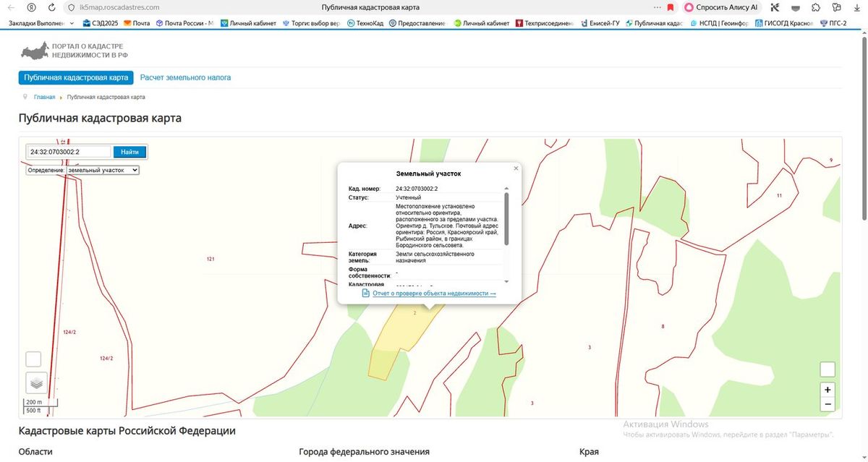This screenshot has width=868, height=462.
Task: Click the Спросить Алису AI button
Action: 721,7
